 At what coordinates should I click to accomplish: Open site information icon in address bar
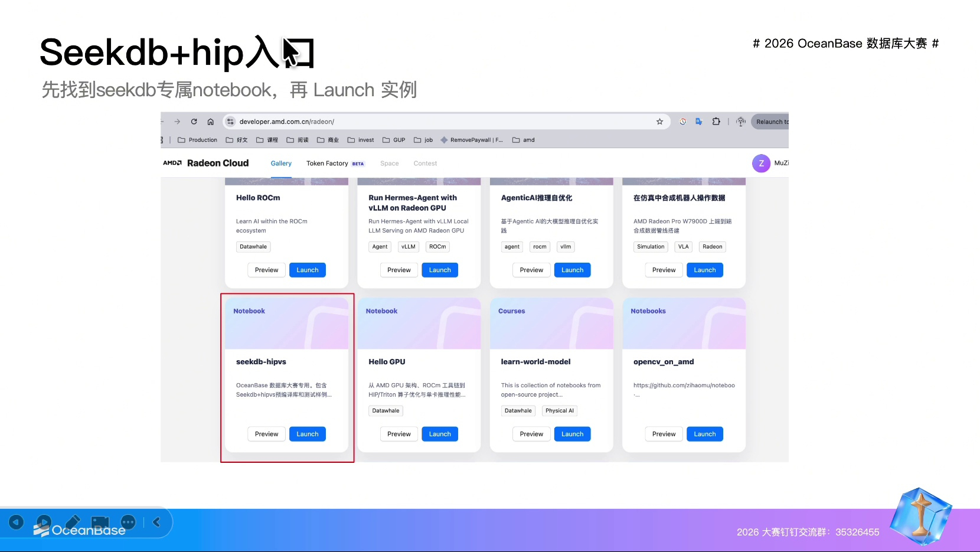231,122
